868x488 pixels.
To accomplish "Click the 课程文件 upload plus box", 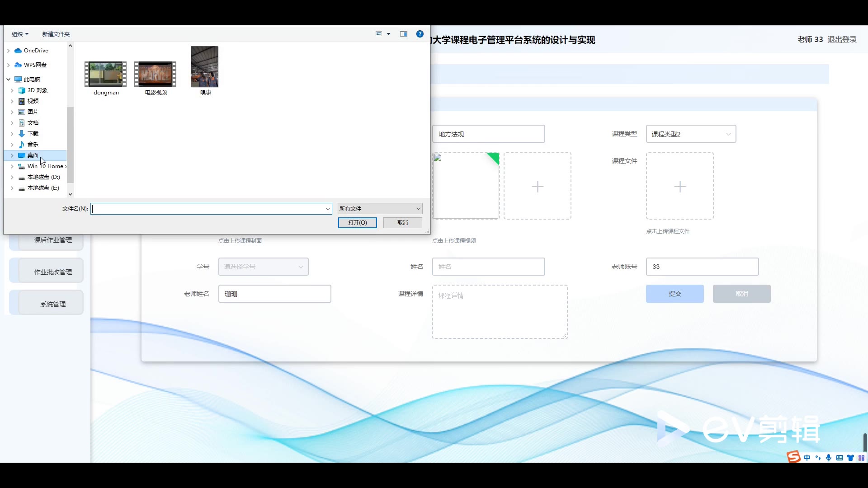I will 679,186.
